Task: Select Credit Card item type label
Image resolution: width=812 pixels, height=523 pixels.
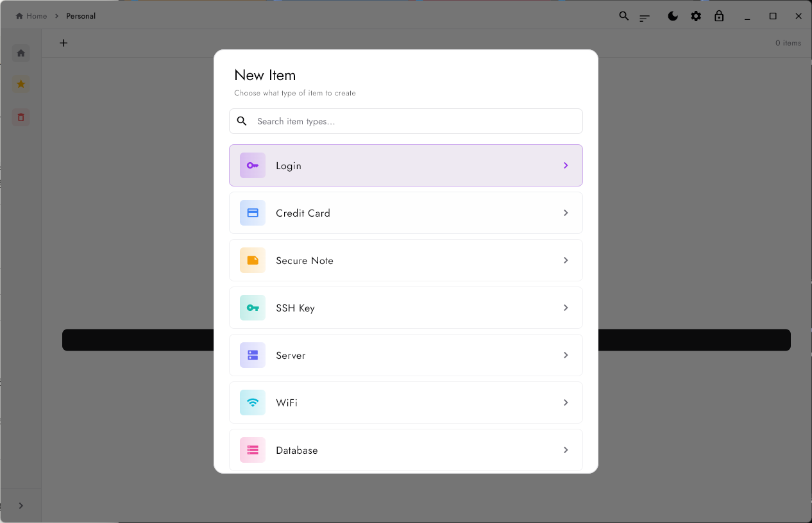Action: pos(303,213)
